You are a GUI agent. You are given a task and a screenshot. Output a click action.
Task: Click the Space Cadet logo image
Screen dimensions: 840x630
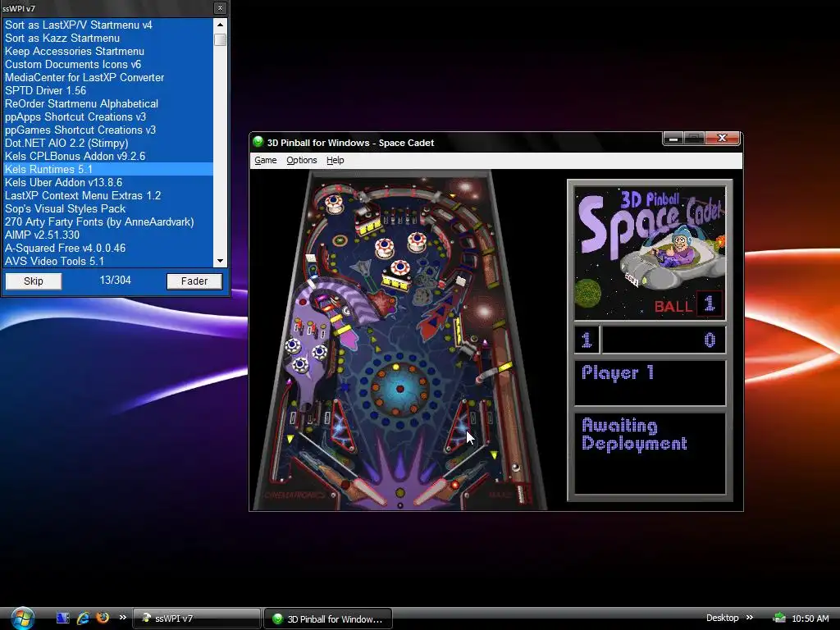[650, 253]
